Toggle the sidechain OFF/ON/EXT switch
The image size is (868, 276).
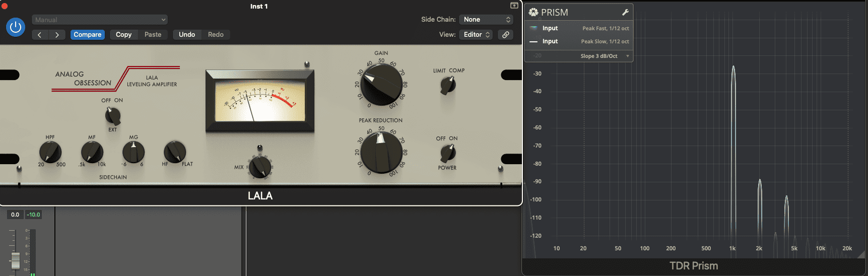pos(113,116)
